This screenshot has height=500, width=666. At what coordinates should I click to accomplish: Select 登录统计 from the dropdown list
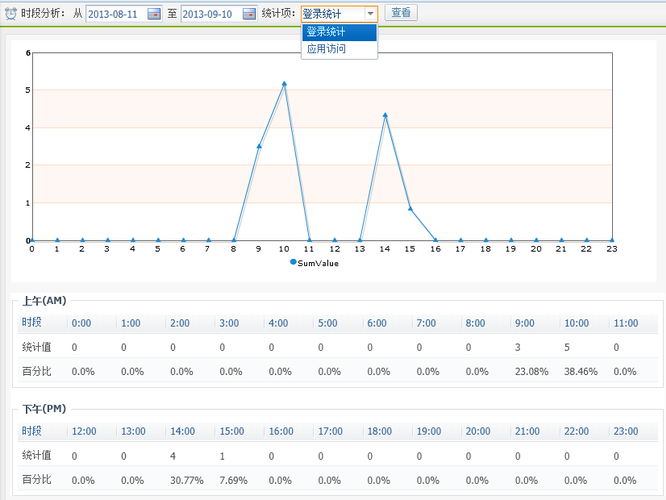tap(339, 32)
